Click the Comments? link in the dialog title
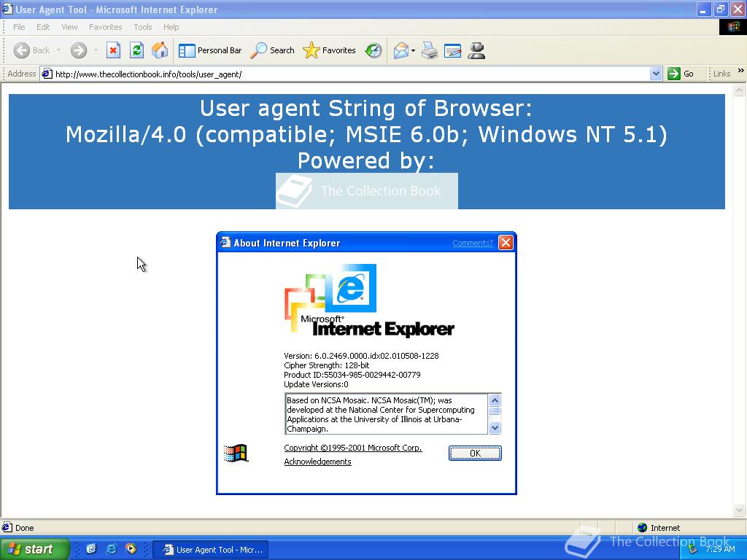This screenshot has height=560, width=747. pyautogui.click(x=473, y=243)
